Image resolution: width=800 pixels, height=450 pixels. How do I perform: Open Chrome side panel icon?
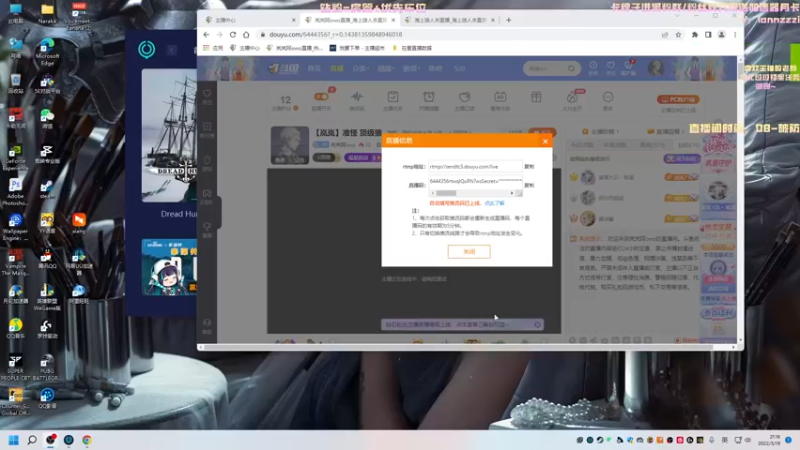point(708,35)
